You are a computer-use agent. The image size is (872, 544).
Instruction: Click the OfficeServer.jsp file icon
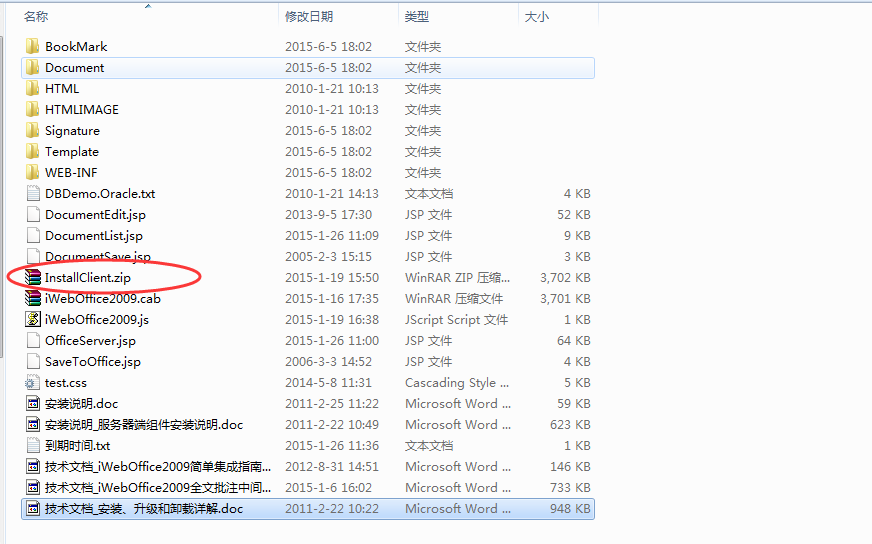(x=33, y=340)
